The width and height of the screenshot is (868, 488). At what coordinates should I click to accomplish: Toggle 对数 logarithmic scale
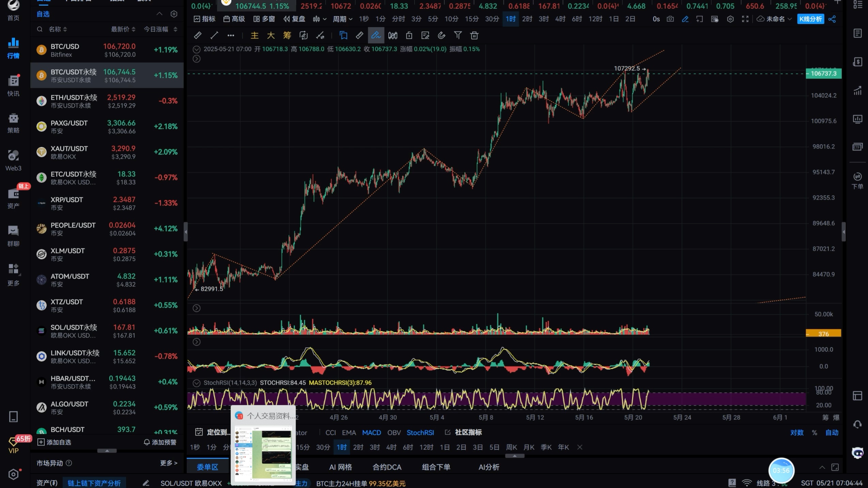coord(797,432)
